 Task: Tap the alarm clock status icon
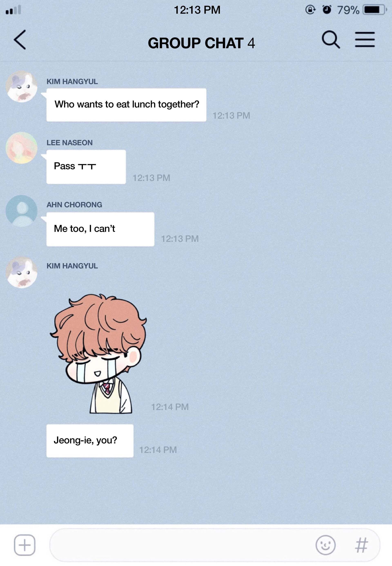tap(327, 10)
